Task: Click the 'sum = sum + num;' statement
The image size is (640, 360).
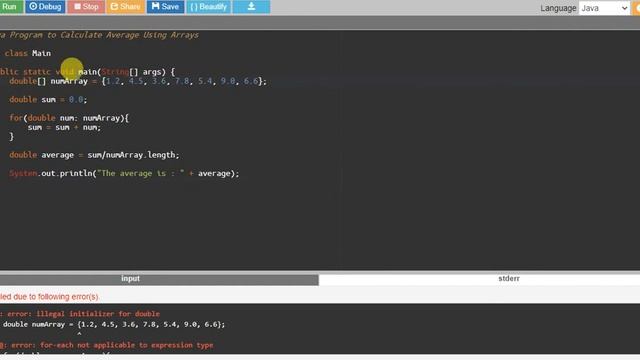Action: click(x=64, y=127)
